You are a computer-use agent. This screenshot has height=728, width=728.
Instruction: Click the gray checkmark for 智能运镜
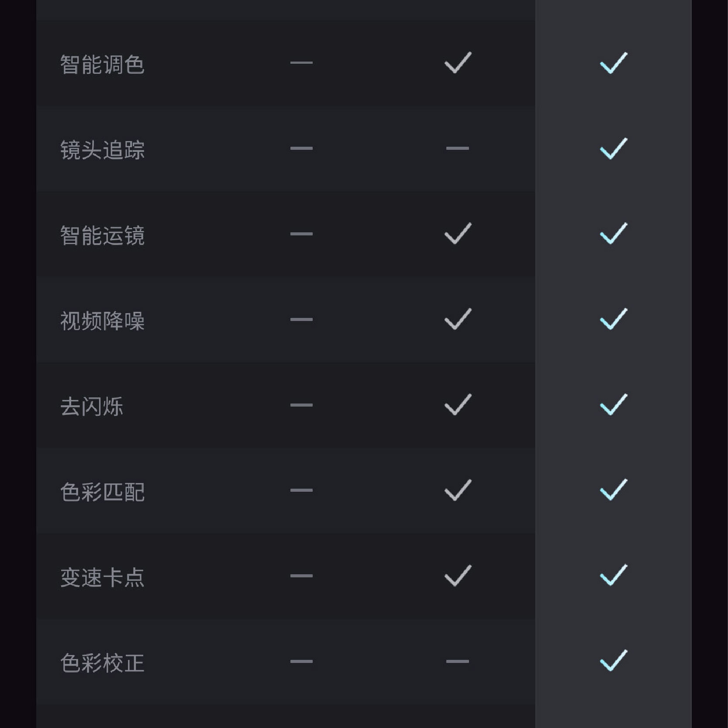point(458,234)
